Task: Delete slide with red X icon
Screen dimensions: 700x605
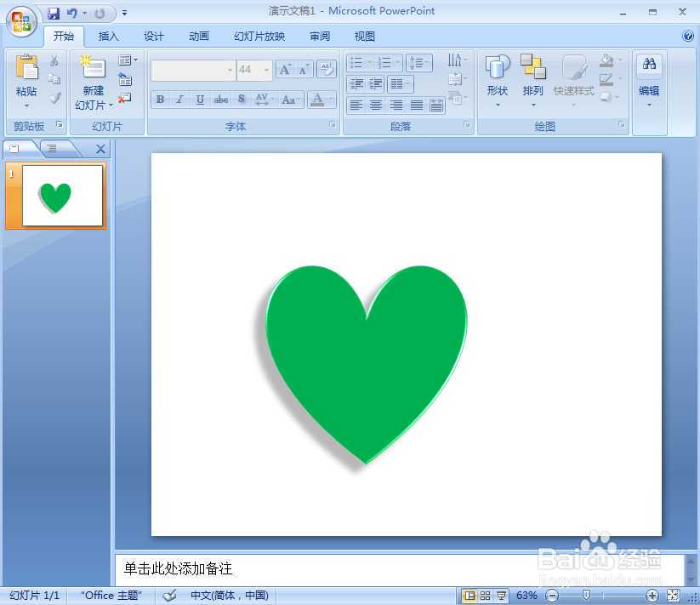Action: pos(125,98)
